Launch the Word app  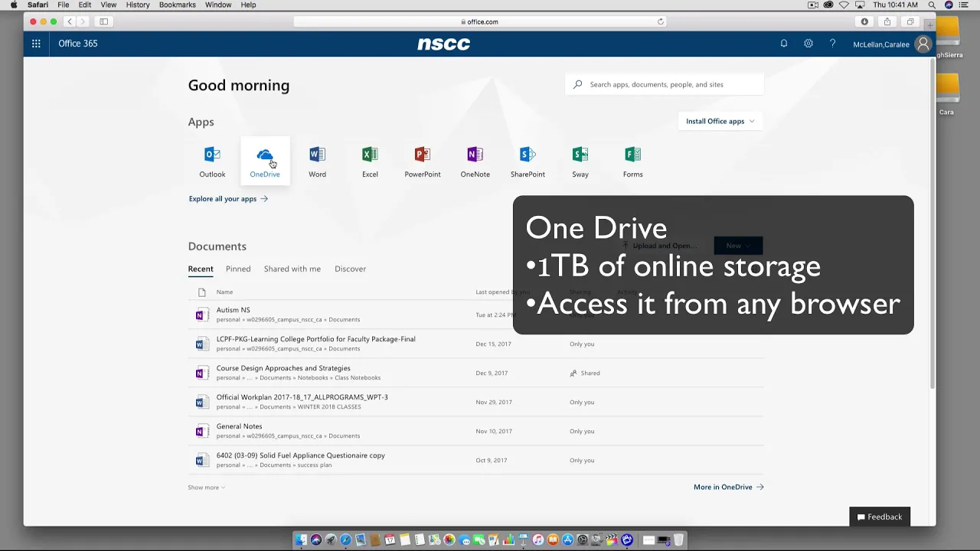pos(317,161)
